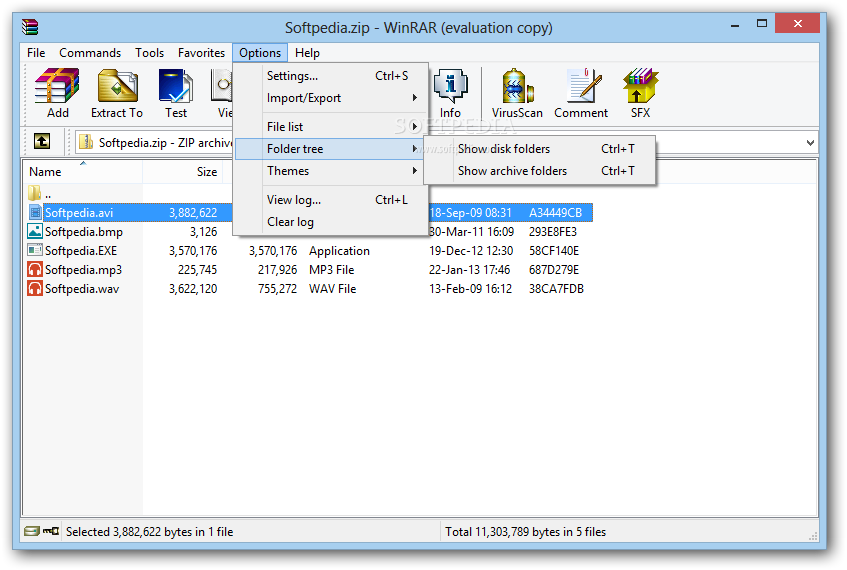Select the Softpedia.wav file name
The width and height of the screenshot is (847, 570).
pos(82,288)
